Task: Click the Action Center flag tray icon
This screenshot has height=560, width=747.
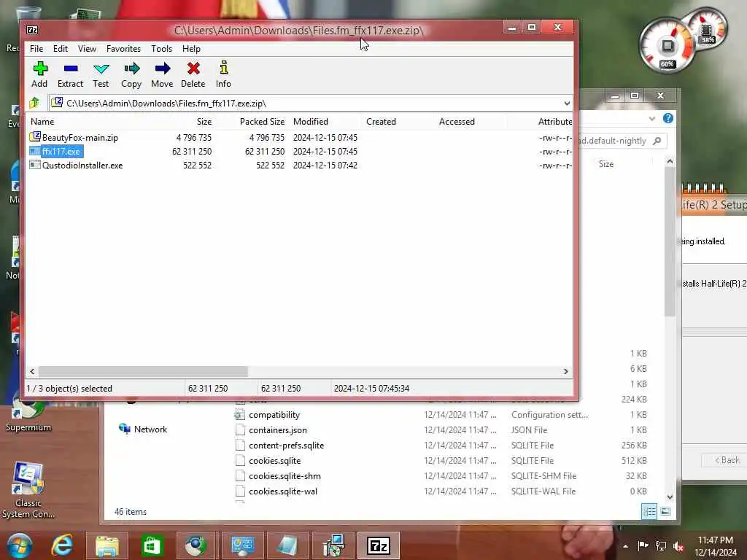Action: coord(643,545)
